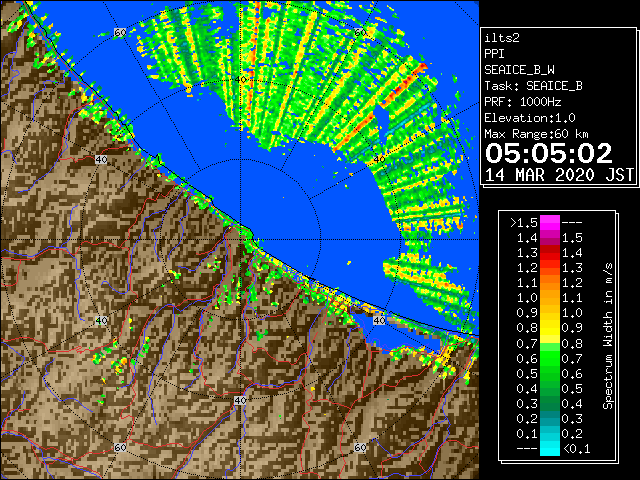Click the ilts2 radar name text

click(x=502, y=38)
